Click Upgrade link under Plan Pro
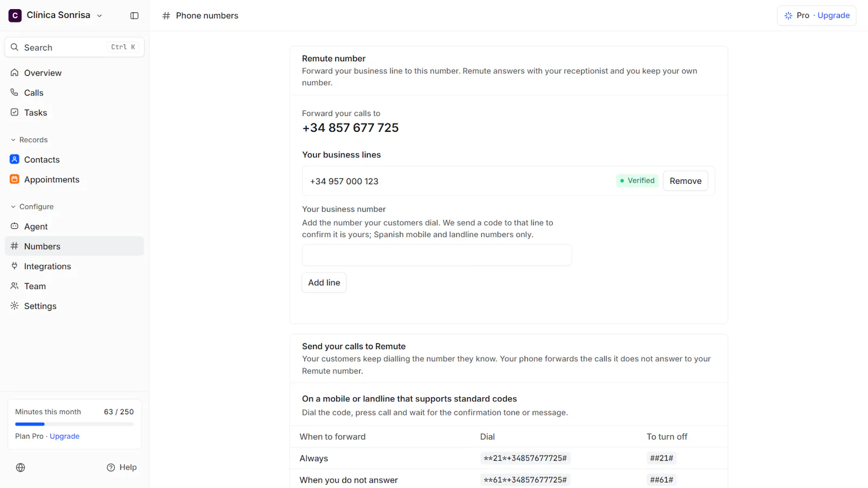The height and width of the screenshot is (488, 868). coord(65,436)
